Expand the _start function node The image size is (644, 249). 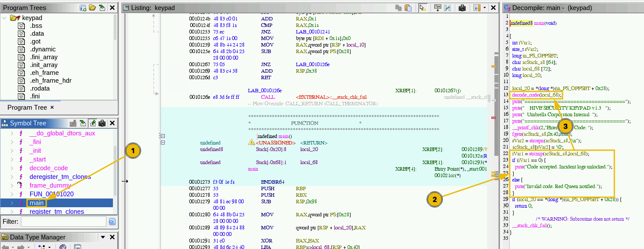pos(12,159)
